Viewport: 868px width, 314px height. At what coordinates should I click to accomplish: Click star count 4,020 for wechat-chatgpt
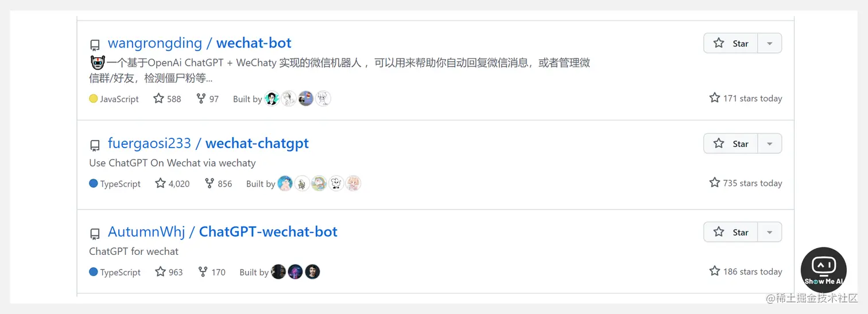coord(172,184)
